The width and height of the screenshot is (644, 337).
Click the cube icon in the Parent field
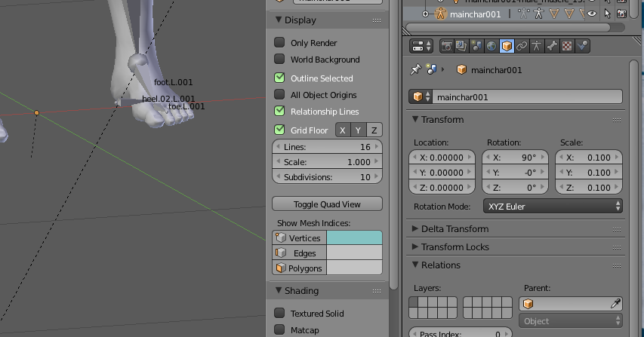pos(528,304)
